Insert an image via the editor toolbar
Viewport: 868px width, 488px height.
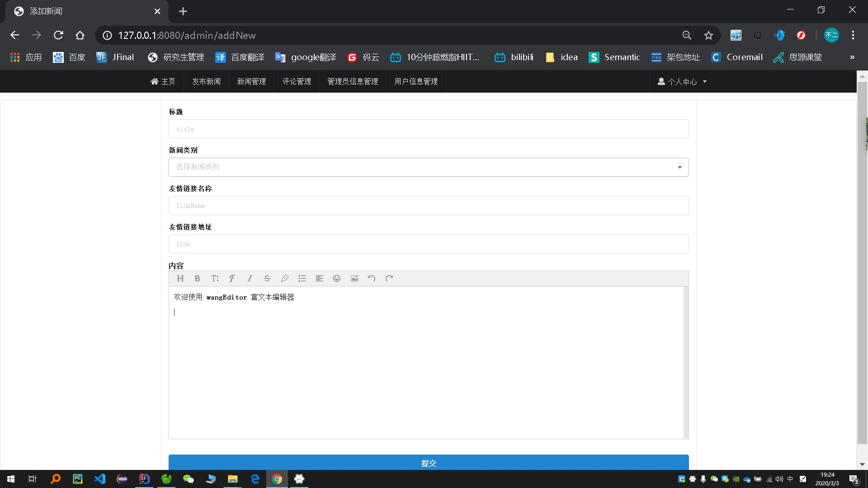(x=354, y=278)
